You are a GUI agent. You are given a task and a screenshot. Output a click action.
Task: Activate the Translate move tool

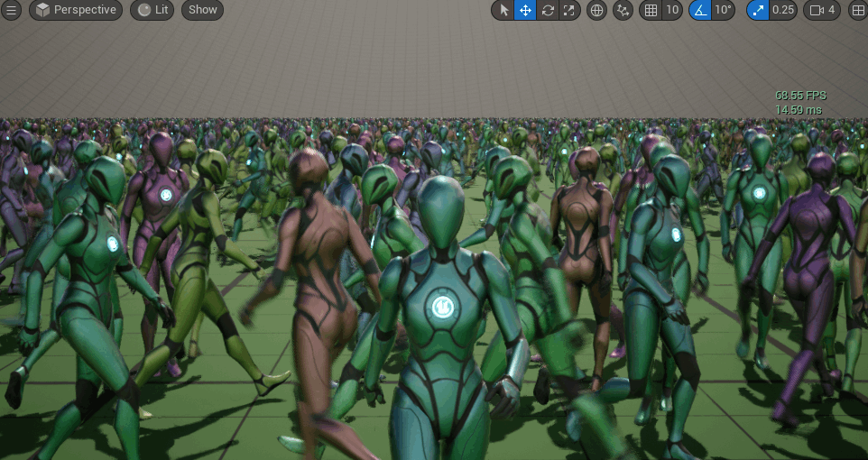point(525,11)
